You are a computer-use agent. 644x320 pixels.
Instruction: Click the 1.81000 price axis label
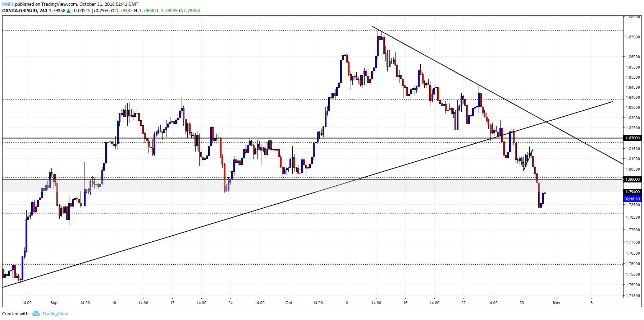[x=633, y=159]
